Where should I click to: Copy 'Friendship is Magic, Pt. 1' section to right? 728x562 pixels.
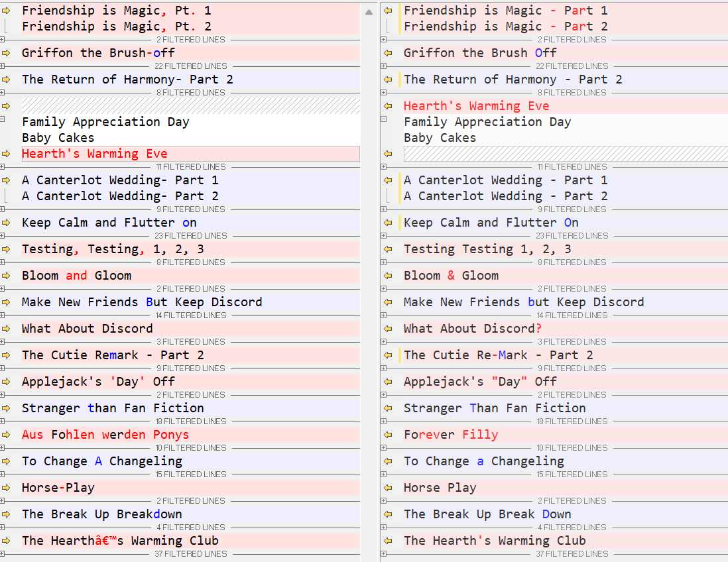(6, 10)
